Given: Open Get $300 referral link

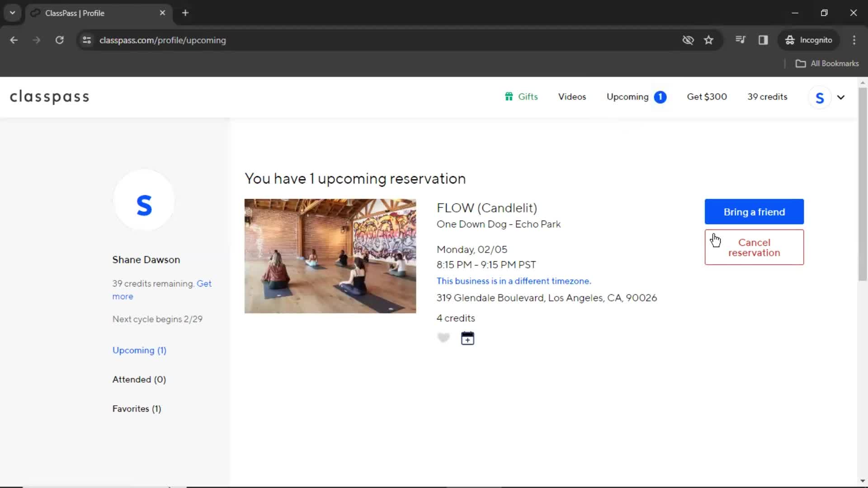Looking at the screenshot, I should (x=707, y=97).
